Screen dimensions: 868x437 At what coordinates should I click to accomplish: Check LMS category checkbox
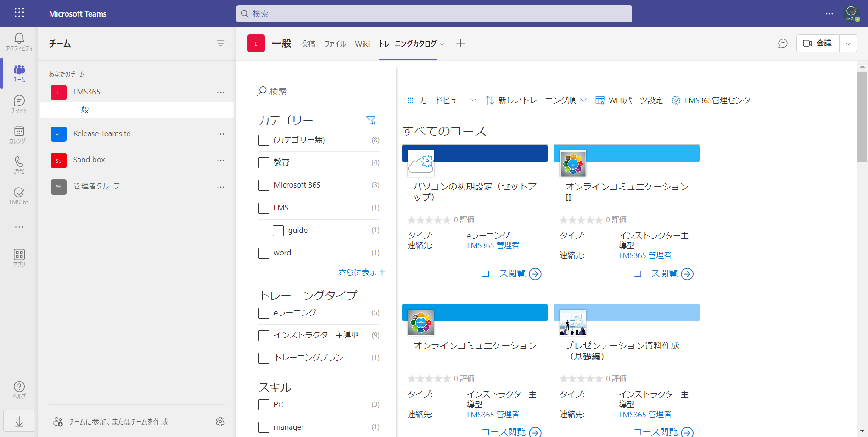tap(264, 208)
